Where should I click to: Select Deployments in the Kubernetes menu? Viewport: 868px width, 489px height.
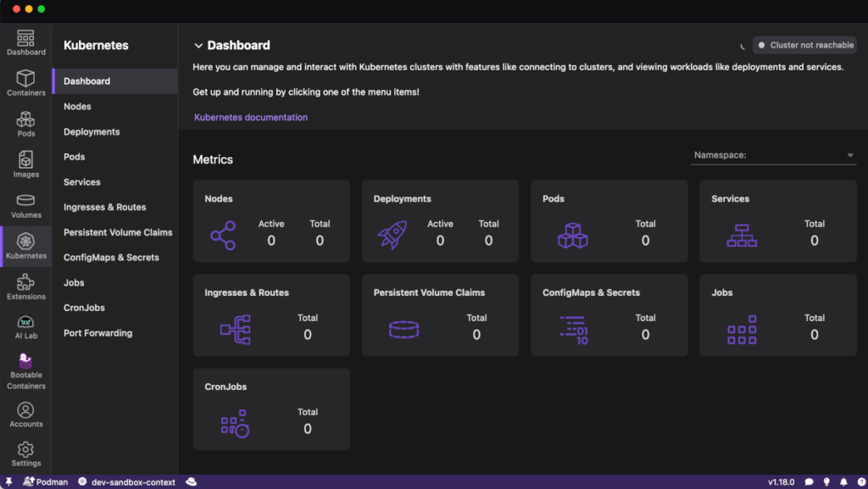pyautogui.click(x=92, y=131)
